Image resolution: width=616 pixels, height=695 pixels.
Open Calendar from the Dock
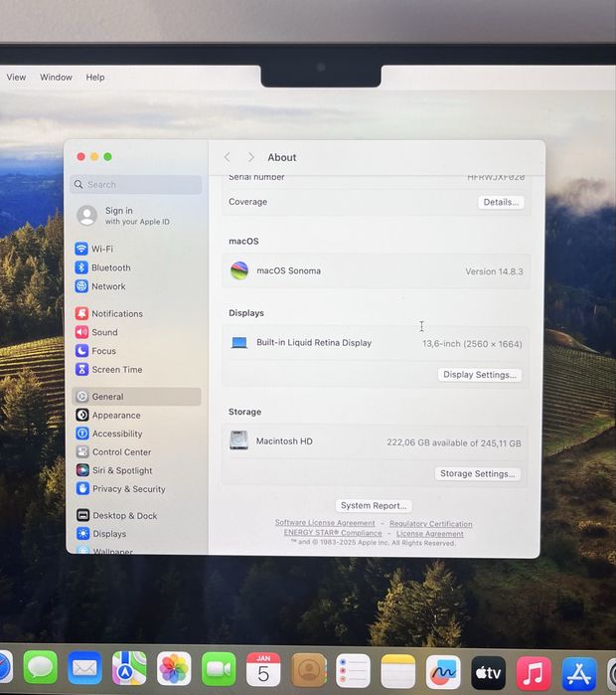263,670
